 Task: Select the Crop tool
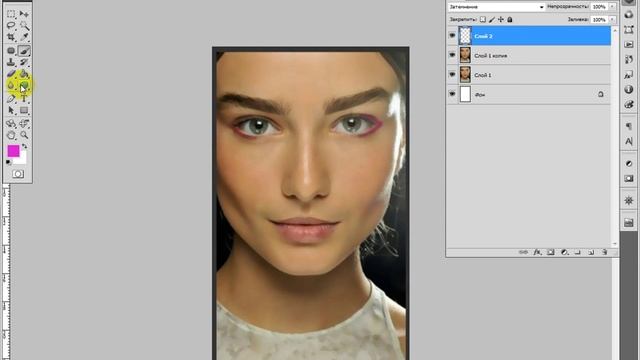pos(11,37)
